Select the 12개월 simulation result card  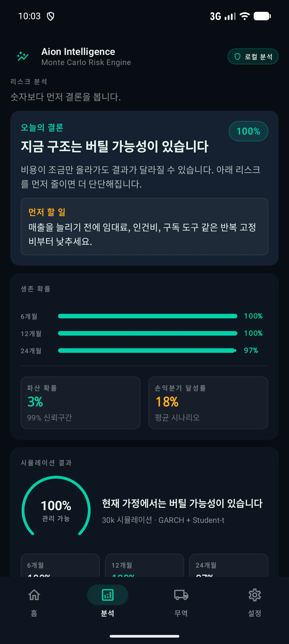pyautogui.click(x=144, y=566)
